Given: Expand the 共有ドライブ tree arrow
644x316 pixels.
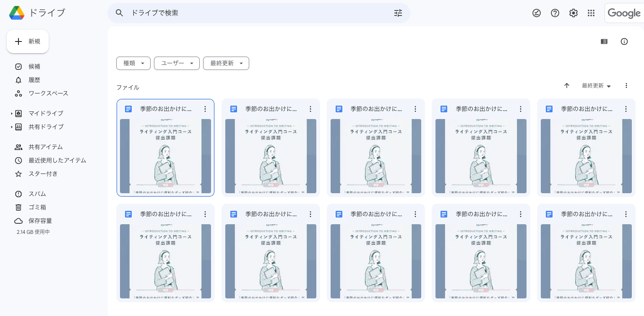Looking at the screenshot, I should [12, 127].
